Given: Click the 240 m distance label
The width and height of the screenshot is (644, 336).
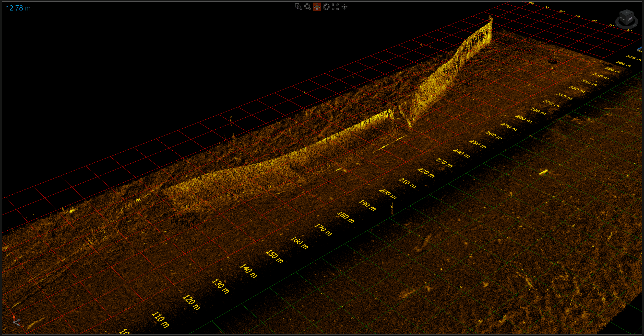Looking at the screenshot, I should click(x=461, y=153).
